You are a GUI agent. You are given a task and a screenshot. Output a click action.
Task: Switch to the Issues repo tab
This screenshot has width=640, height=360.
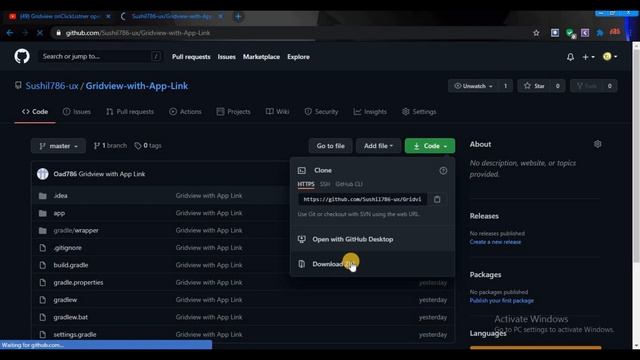(77, 111)
